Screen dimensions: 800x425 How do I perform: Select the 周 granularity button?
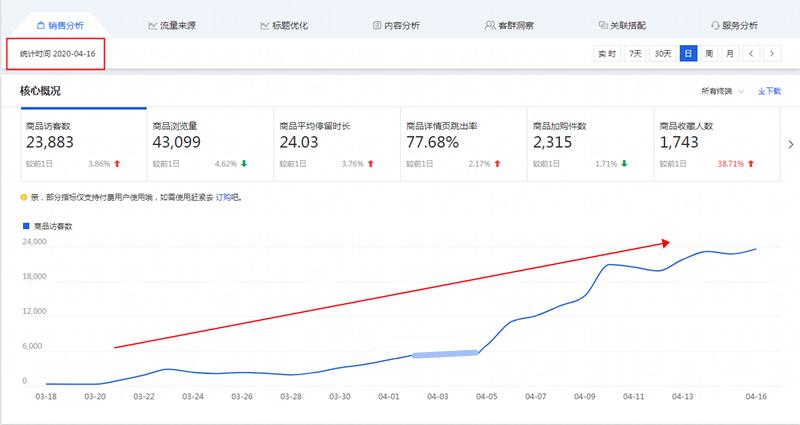pos(709,54)
